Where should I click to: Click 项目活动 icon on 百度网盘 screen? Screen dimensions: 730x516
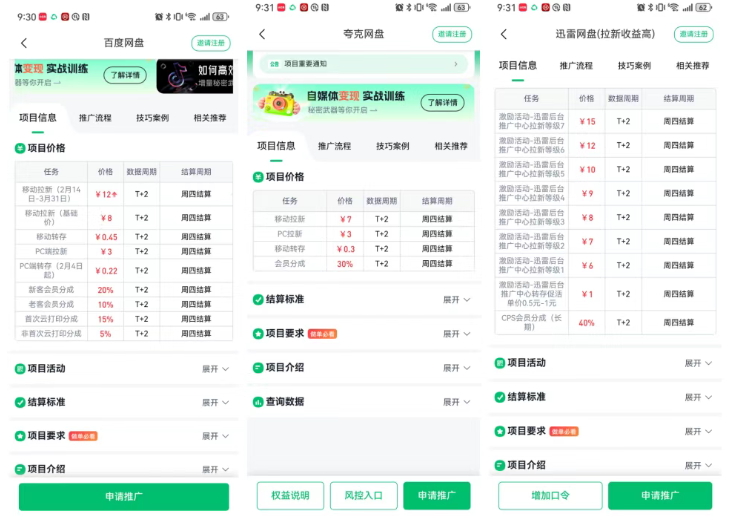click(x=20, y=369)
